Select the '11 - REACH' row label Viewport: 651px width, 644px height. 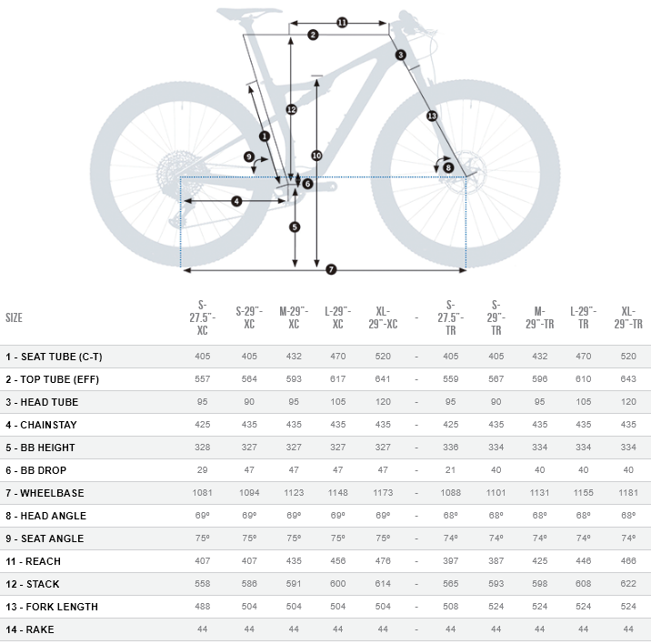coord(35,561)
